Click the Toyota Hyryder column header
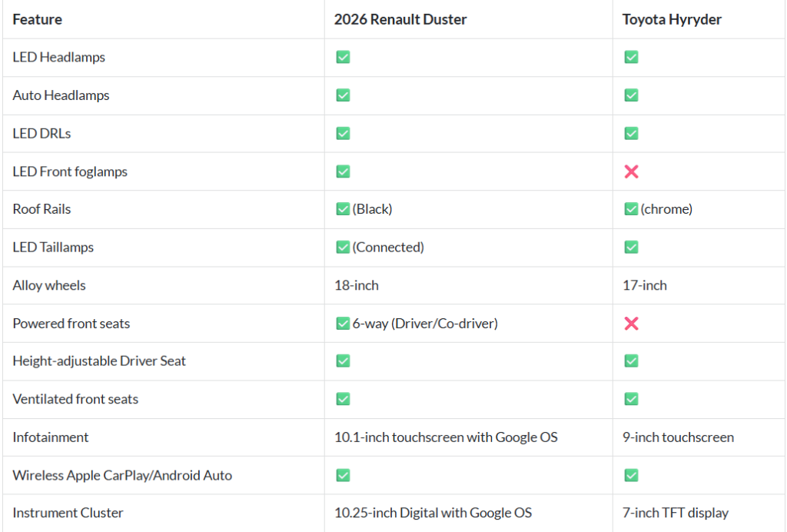Image resolution: width=787 pixels, height=532 pixels. click(672, 19)
